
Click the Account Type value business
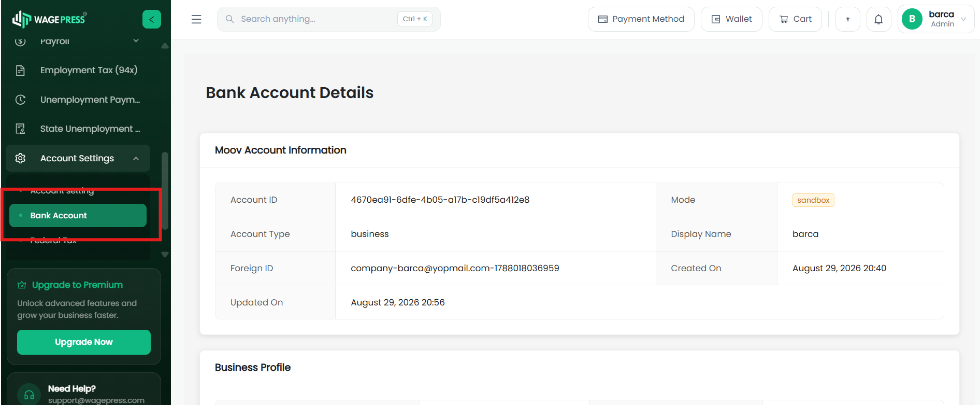370,234
